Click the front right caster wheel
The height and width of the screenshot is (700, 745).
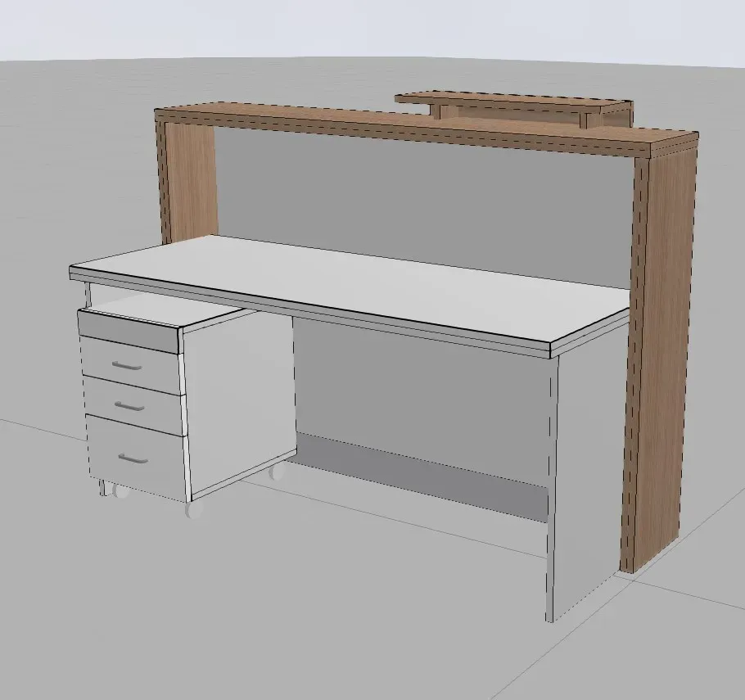click(x=195, y=508)
